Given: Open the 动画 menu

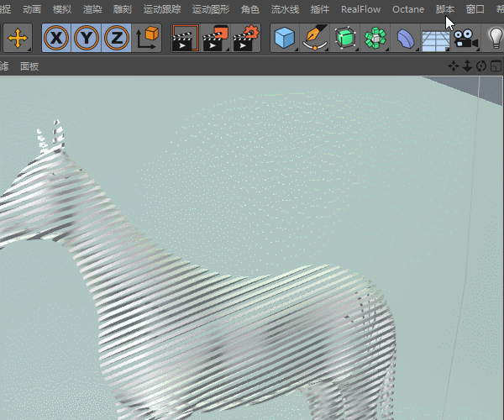Looking at the screenshot, I should pos(32,9).
